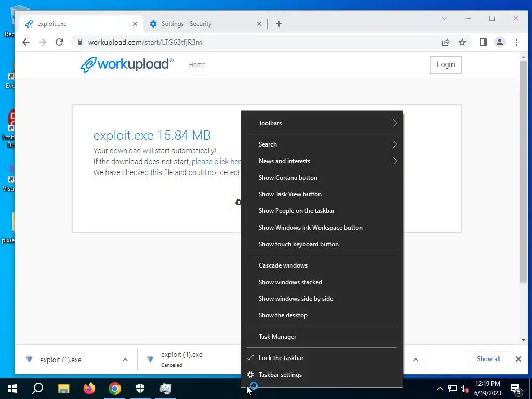Viewport: 532px width, 399px height.
Task: Open Task Manager from context menu
Action: pos(322,337)
